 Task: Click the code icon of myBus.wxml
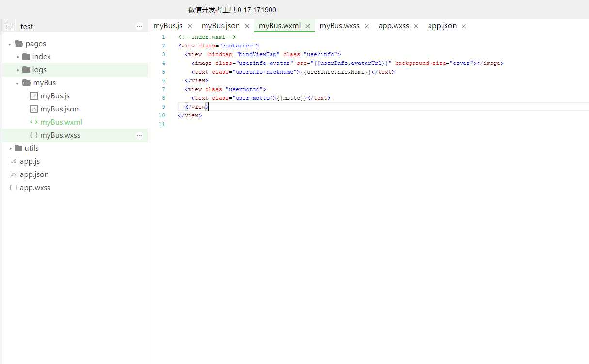tap(34, 122)
